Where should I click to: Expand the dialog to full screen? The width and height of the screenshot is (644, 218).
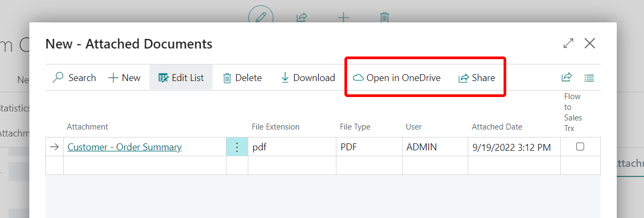coord(569,43)
